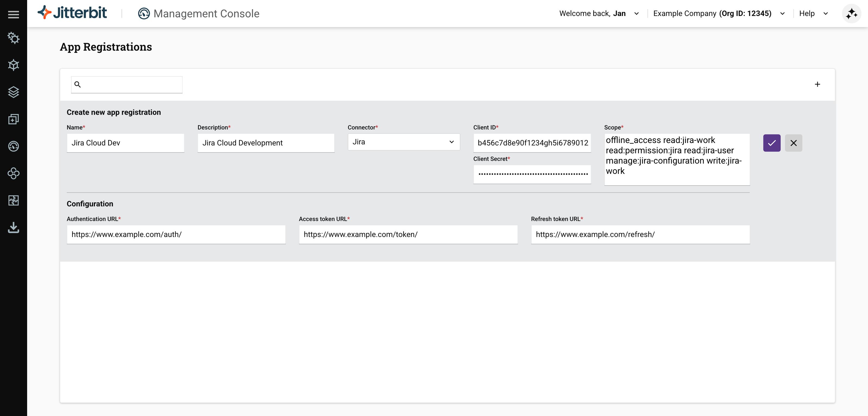Click the Management Console gauge sidebar icon
This screenshot has width=868, height=416.
[x=14, y=146]
